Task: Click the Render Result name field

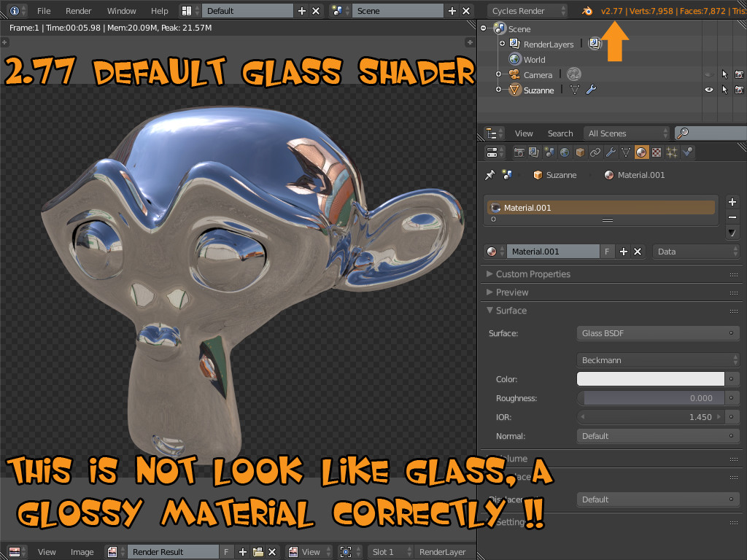Action: (172, 552)
